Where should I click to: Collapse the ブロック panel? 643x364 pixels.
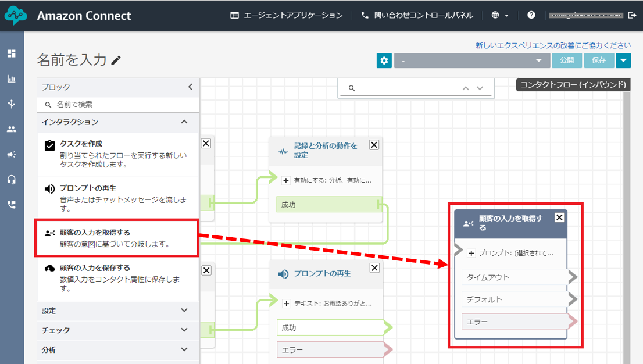pos(190,87)
